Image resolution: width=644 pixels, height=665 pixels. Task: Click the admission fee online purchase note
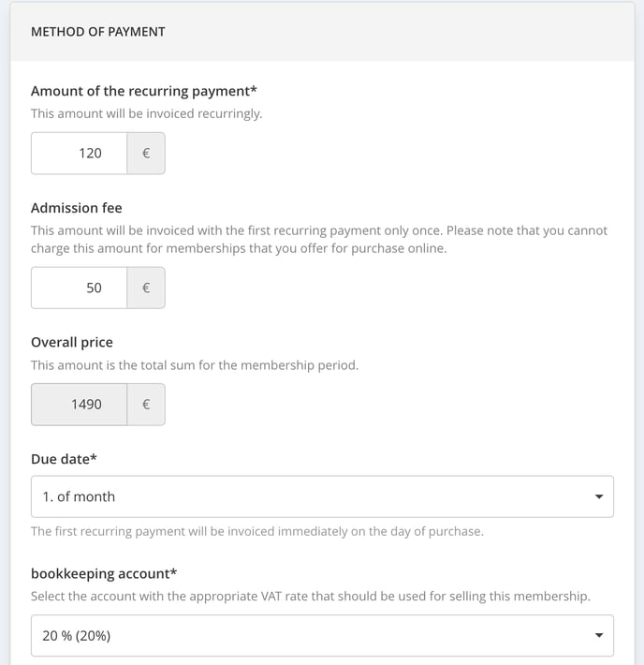(319, 239)
